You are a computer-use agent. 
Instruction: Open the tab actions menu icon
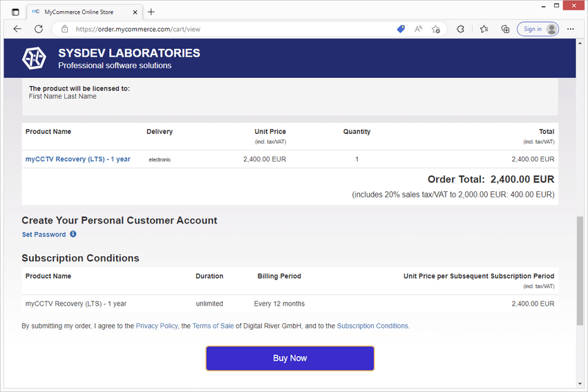pos(15,12)
